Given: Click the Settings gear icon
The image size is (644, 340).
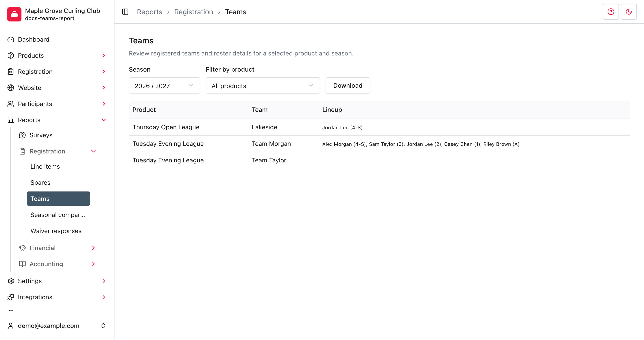Looking at the screenshot, I should (x=11, y=281).
